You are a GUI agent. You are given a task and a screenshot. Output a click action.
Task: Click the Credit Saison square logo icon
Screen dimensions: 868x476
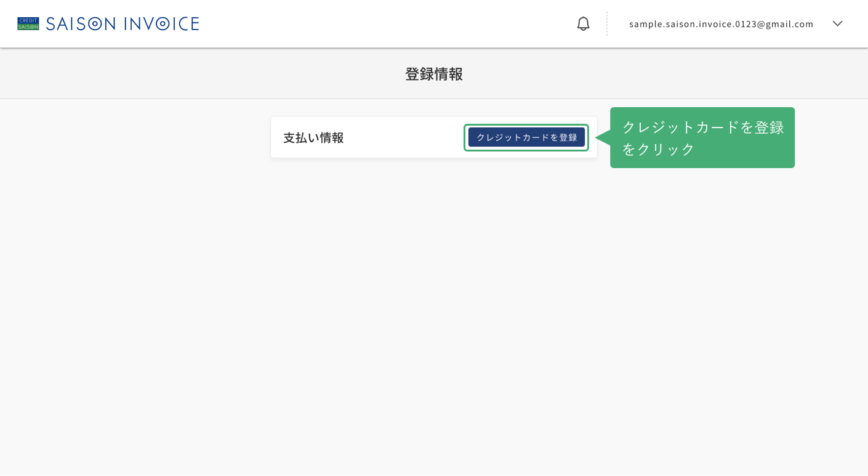pyautogui.click(x=28, y=24)
